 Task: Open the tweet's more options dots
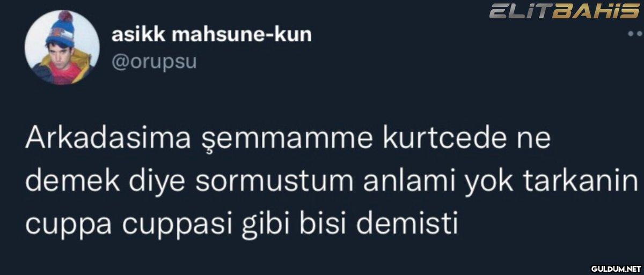(x=634, y=33)
